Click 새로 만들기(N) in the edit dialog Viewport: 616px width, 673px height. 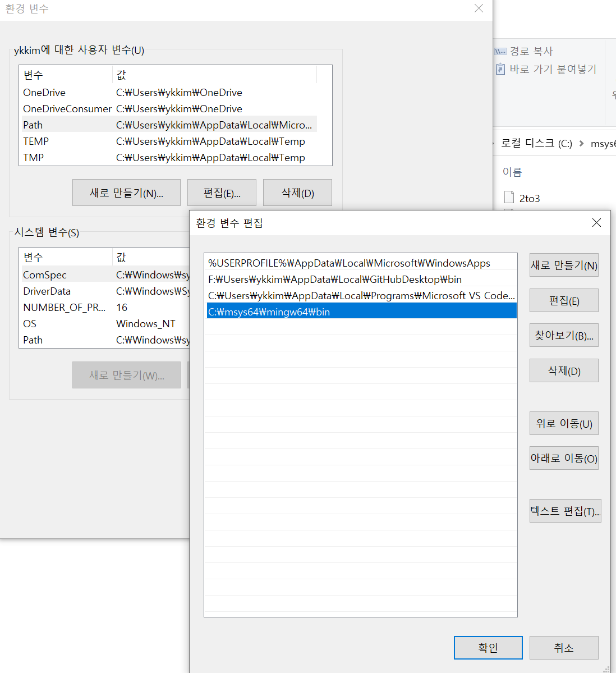point(564,265)
